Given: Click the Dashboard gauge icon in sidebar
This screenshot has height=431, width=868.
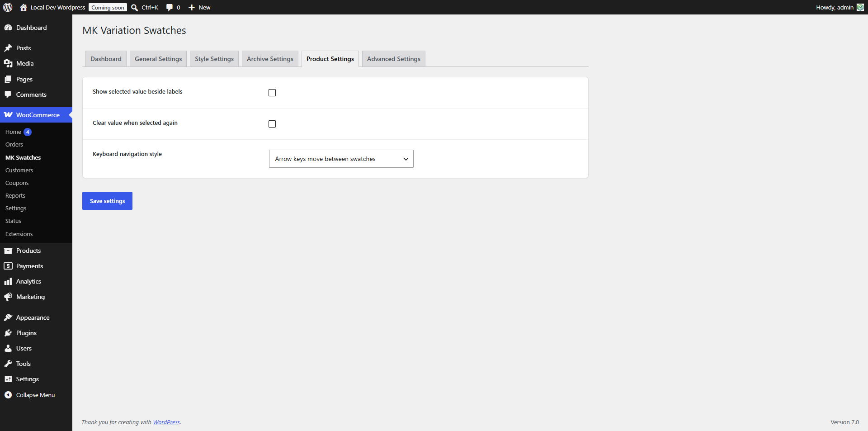Looking at the screenshot, I should click(8, 28).
